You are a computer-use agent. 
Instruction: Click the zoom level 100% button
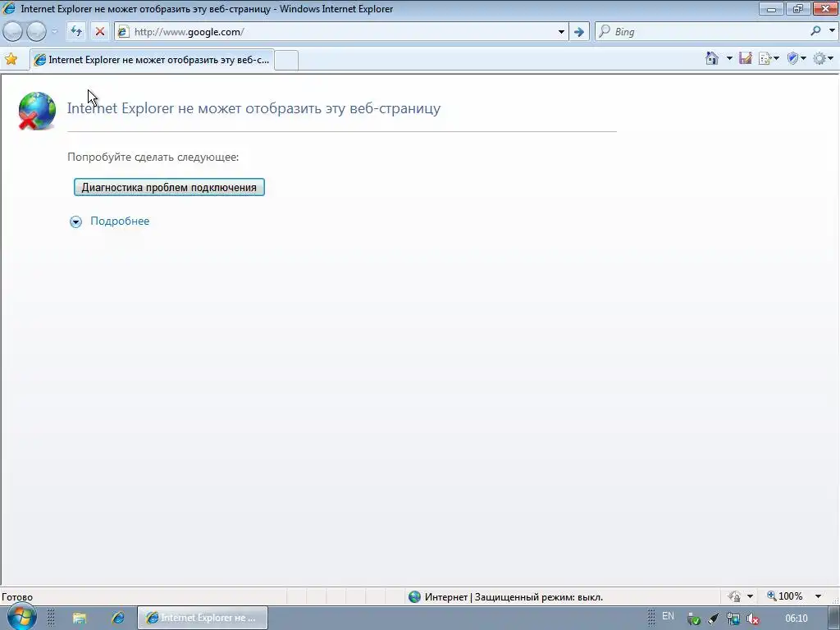pyautogui.click(x=785, y=596)
